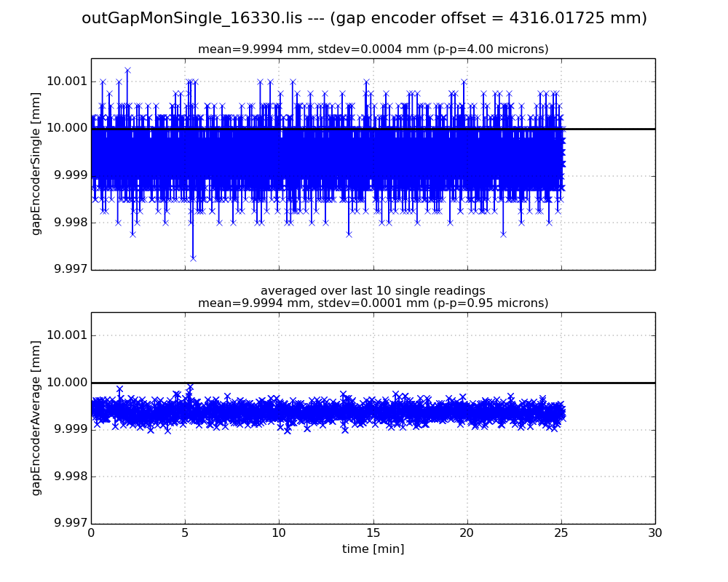728x582 pixels.
Task: Click the 9.997 tick label on the top plot
Action: click(x=68, y=269)
